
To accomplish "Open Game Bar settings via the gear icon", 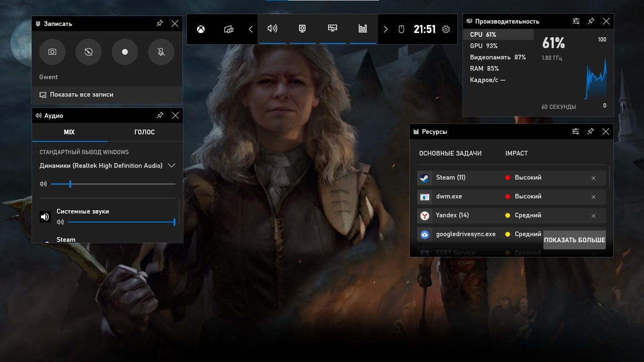I will tap(446, 29).
